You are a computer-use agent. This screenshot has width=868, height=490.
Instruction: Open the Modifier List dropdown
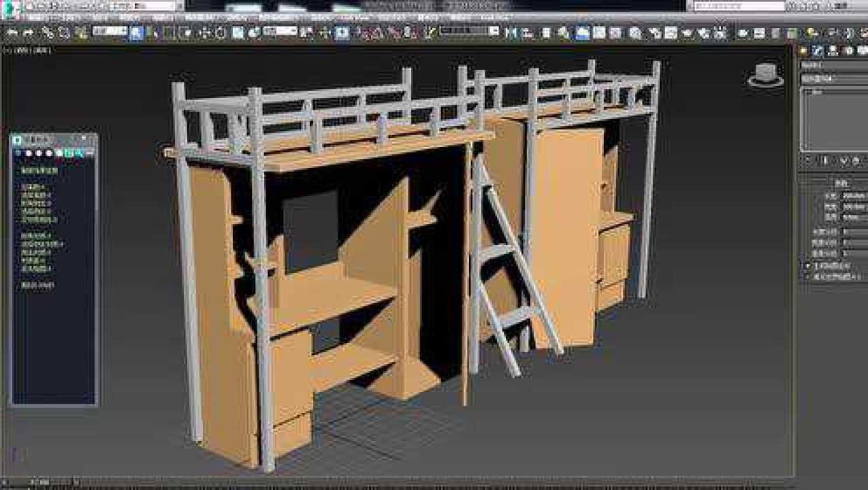point(834,78)
